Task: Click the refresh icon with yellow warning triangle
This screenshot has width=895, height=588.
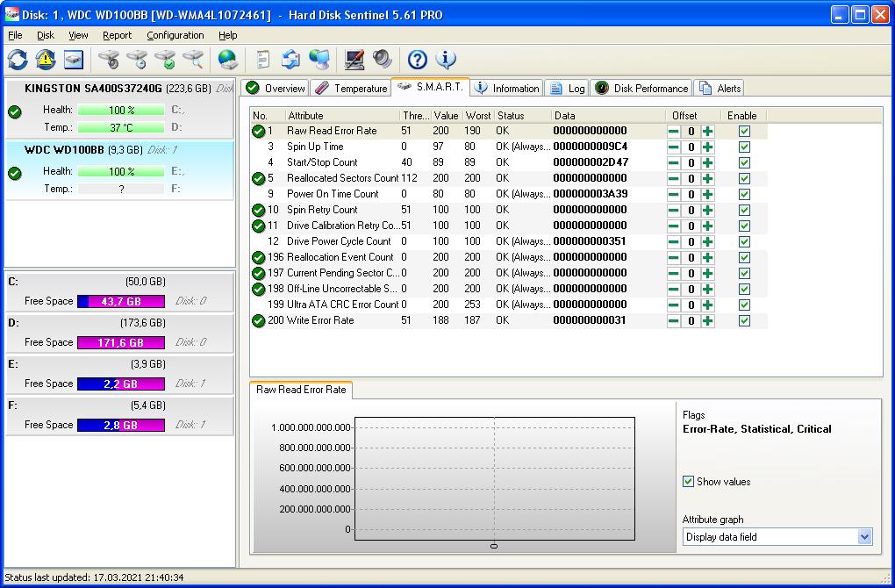Action: (x=46, y=60)
